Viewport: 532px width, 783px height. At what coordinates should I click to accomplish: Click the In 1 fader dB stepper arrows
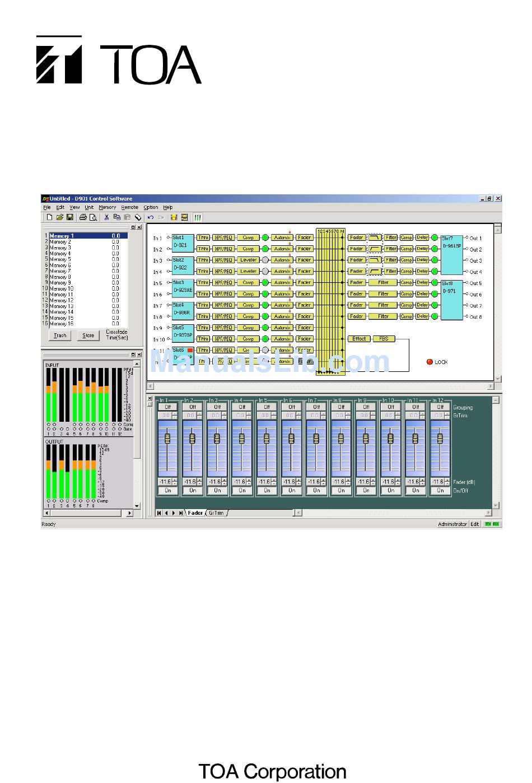(x=175, y=482)
